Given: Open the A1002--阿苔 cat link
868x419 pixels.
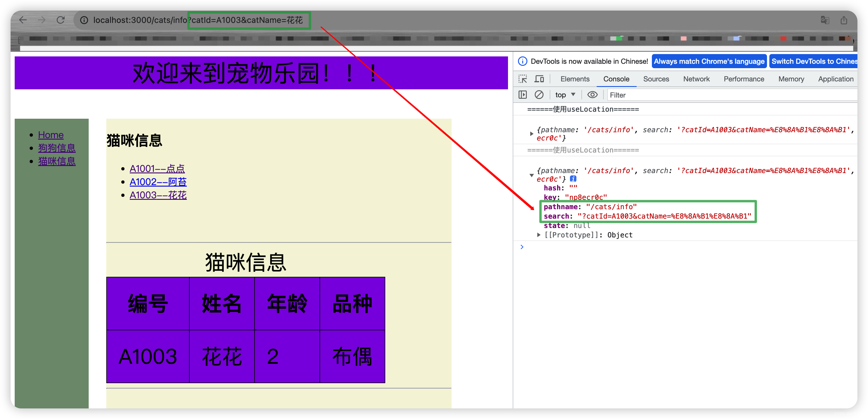Looking at the screenshot, I should tap(158, 182).
